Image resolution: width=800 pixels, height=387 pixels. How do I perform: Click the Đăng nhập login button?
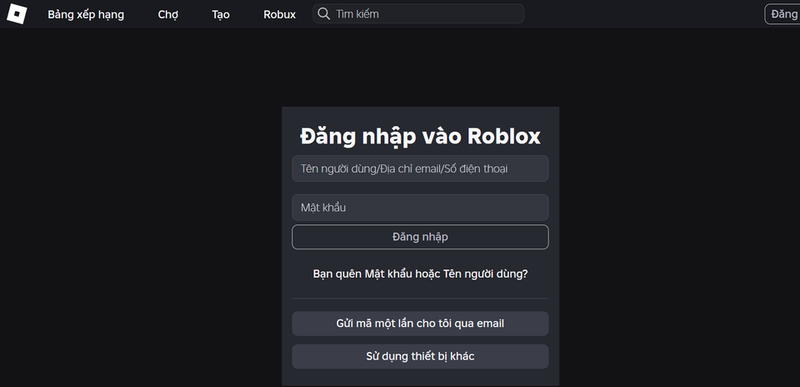pyautogui.click(x=420, y=237)
